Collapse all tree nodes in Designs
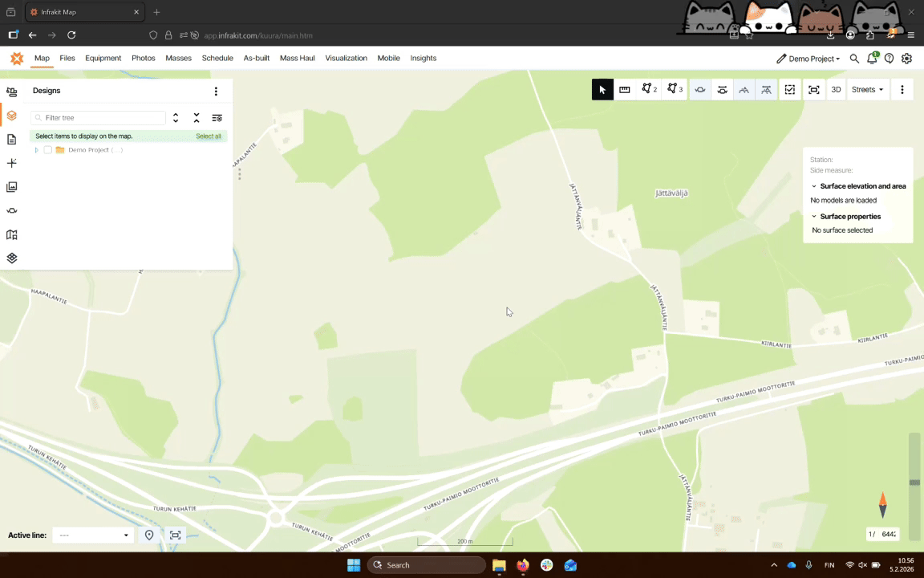Screen dimensions: 924x578 point(197,118)
